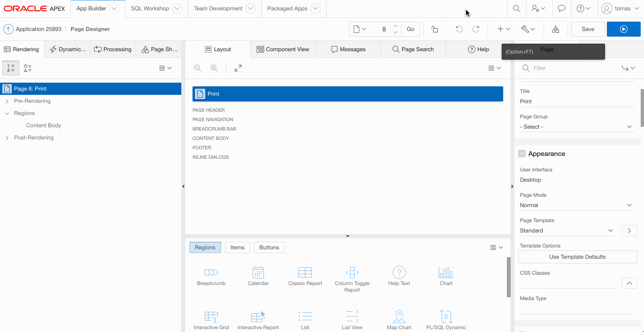Click Use Template Defaults button

coord(577,257)
